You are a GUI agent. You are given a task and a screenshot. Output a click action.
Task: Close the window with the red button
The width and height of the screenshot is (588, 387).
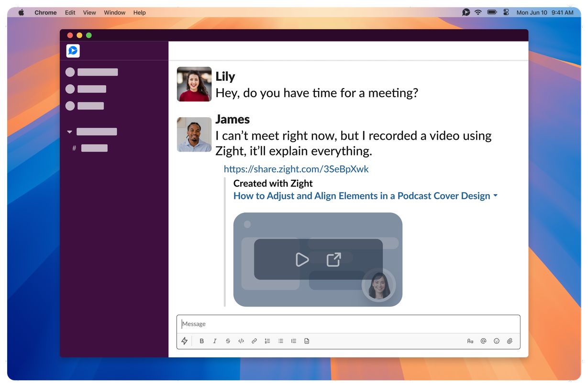coord(70,35)
